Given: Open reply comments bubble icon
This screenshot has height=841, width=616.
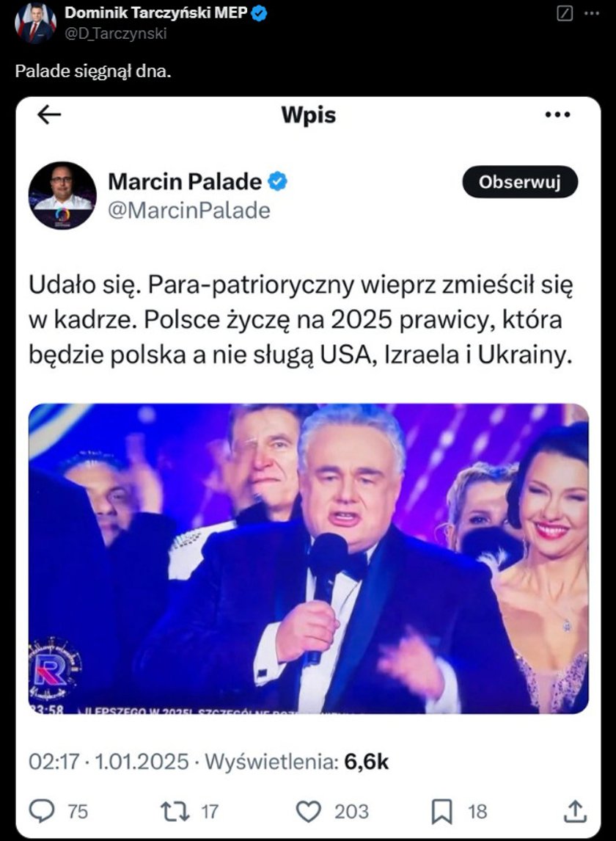Looking at the screenshot, I should pyautogui.click(x=41, y=811).
